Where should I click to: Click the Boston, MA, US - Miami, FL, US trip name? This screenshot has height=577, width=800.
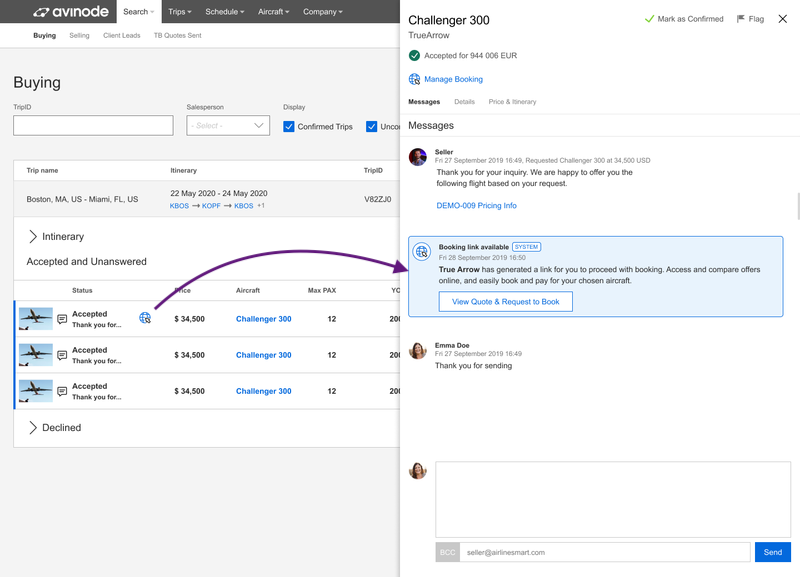tap(82, 199)
